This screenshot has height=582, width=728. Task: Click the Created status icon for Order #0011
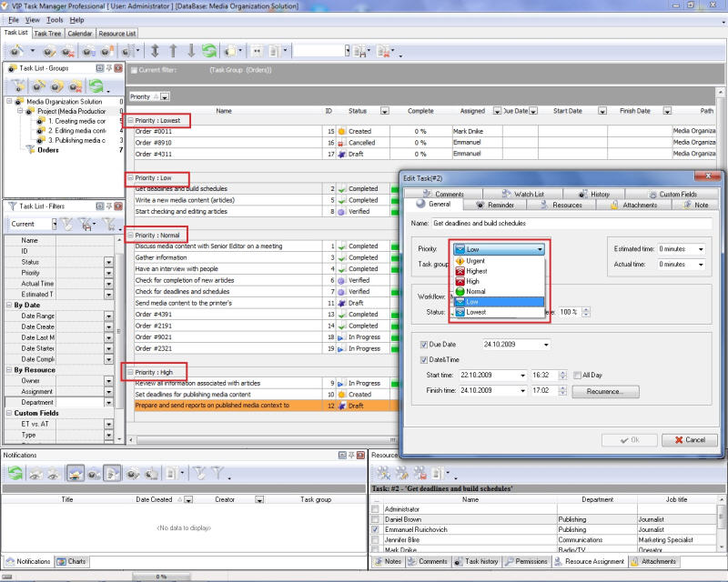pyautogui.click(x=342, y=131)
